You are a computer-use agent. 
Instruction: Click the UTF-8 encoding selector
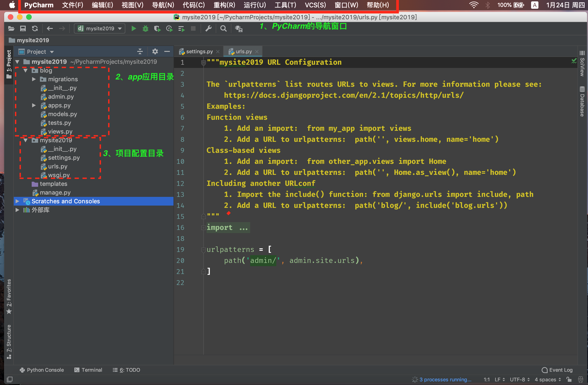(x=520, y=379)
